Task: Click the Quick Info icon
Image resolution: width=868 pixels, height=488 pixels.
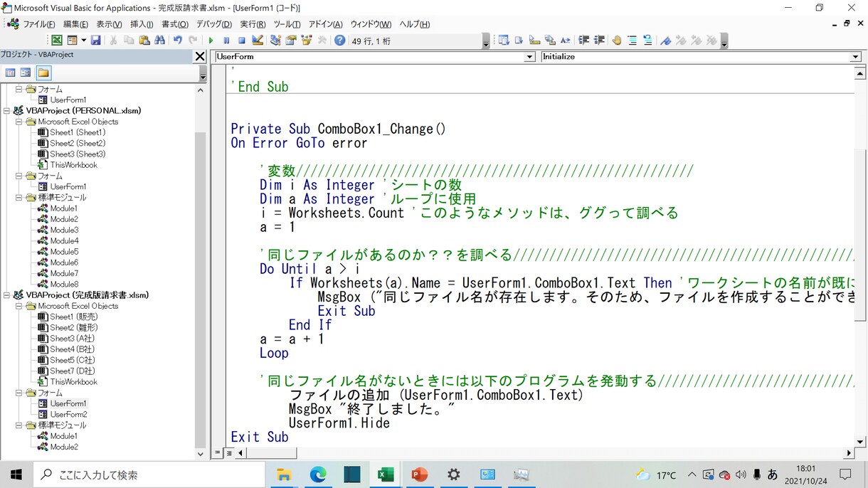Action: click(x=534, y=41)
